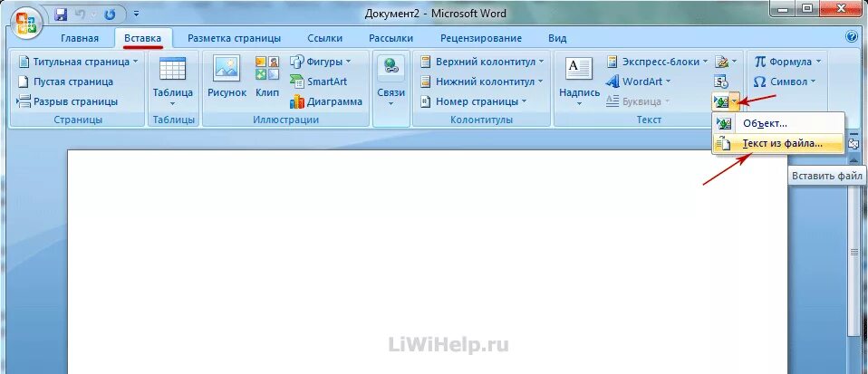This screenshot has width=868, height=374.
Task: Click the vertical scrollbar thumb
Action: (854, 252)
